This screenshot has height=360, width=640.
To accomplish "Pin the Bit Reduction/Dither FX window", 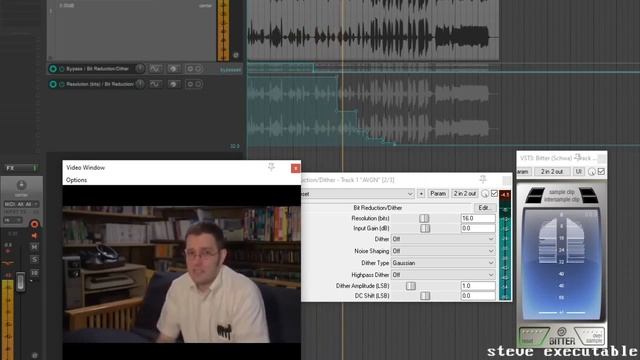I will [x=483, y=179].
